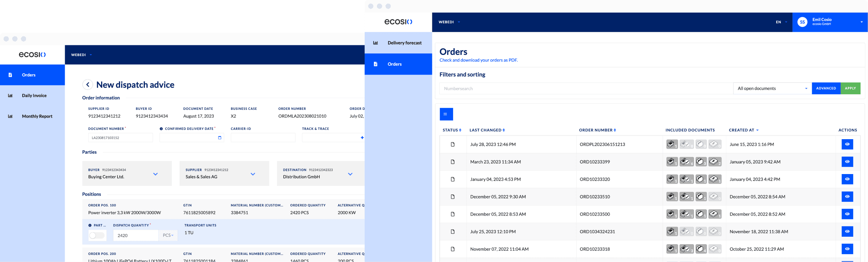Click the green APPLY button
This screenshot has height=262, width=868.
pyautogui.click(x=850, y=88)
